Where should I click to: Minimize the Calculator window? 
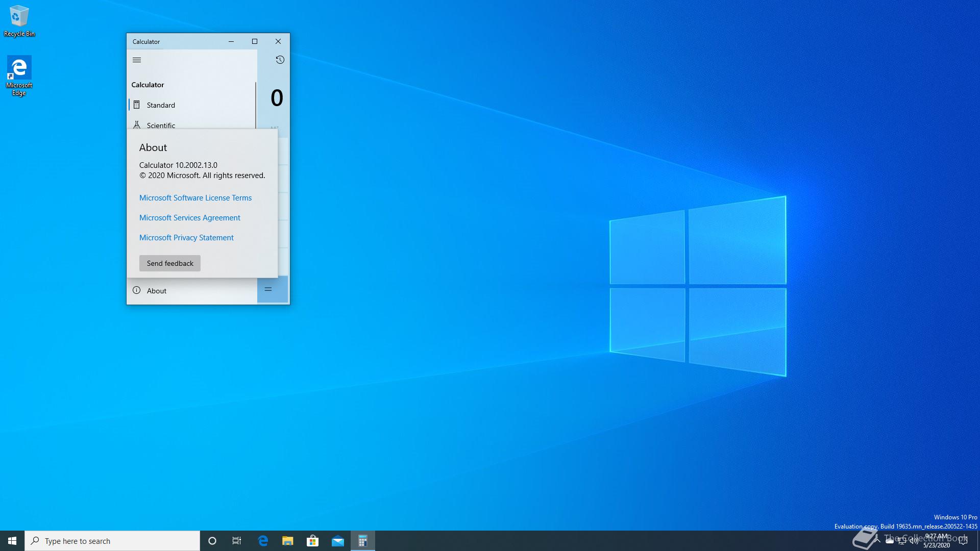point(231,41)
